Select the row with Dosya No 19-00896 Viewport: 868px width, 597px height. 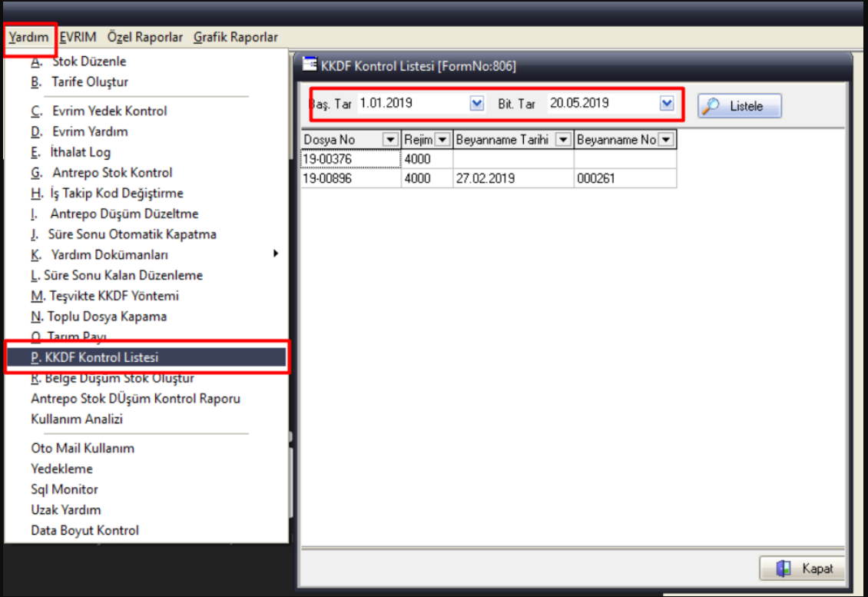[350, 178]
